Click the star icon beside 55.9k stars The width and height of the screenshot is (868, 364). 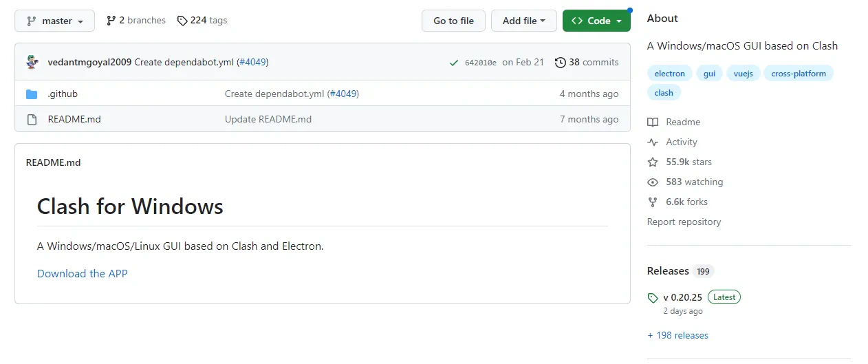[x=653, y=162]
